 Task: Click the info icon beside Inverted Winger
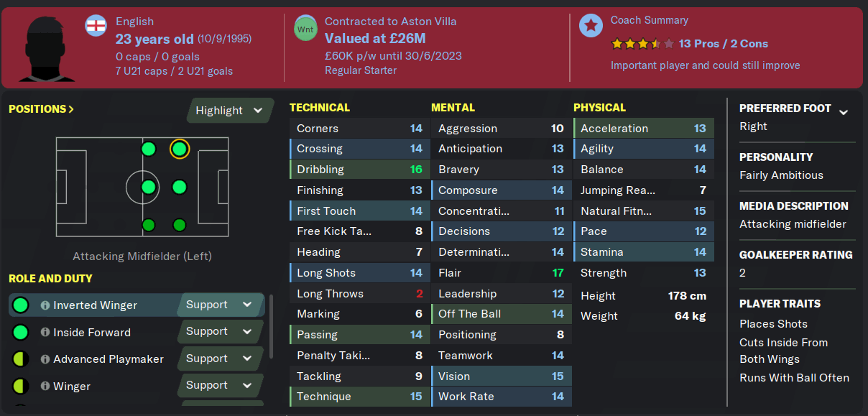point(45,305)
